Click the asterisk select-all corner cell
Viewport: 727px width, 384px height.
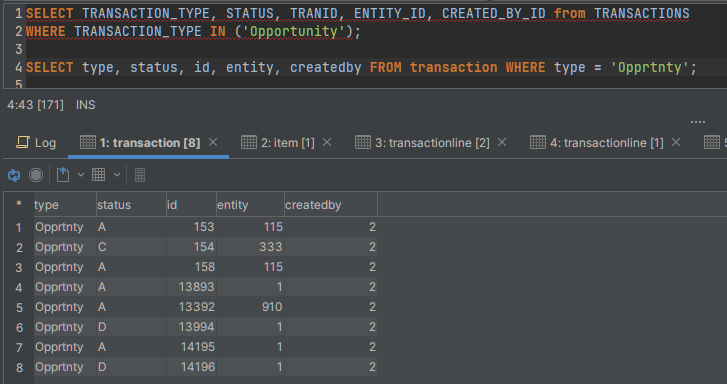19,204
